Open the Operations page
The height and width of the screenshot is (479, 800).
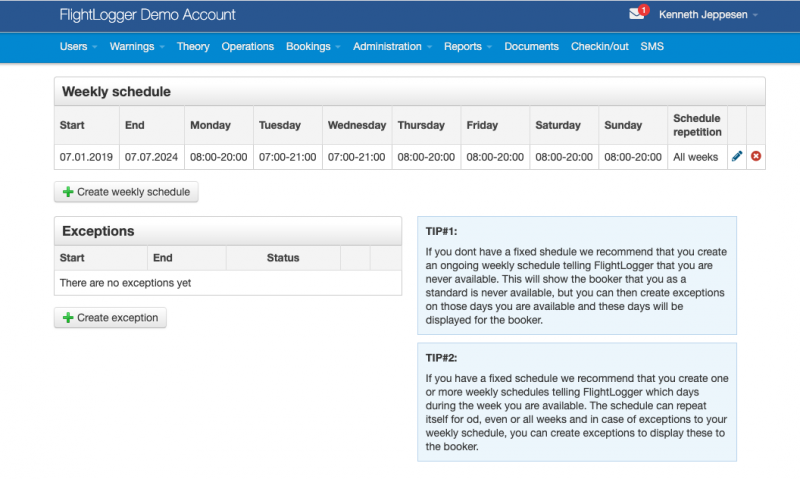247,46
